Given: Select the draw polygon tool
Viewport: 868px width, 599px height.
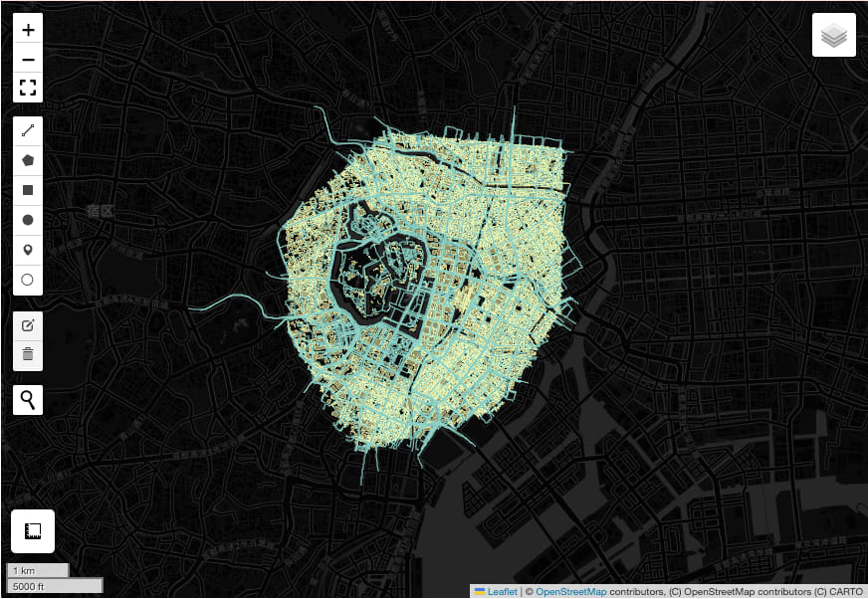Looking at the screenshot, I should click(28, 160).
